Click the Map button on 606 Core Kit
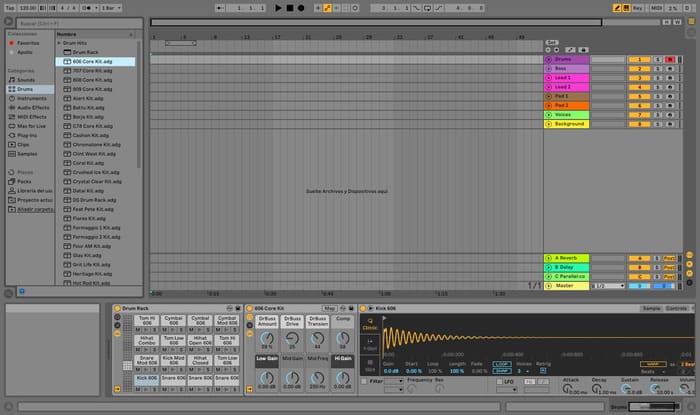 pyautogui.click(x=330, y=308)
